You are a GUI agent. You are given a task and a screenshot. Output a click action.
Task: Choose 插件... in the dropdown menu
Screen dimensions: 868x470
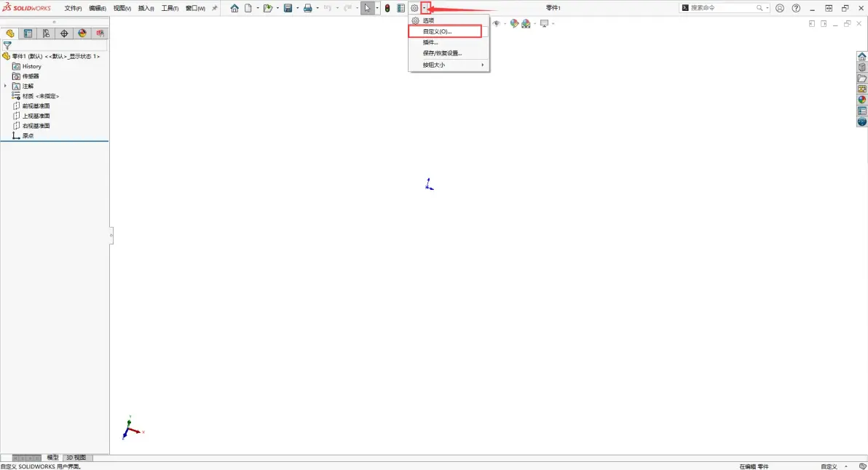(x=449, y=43)
